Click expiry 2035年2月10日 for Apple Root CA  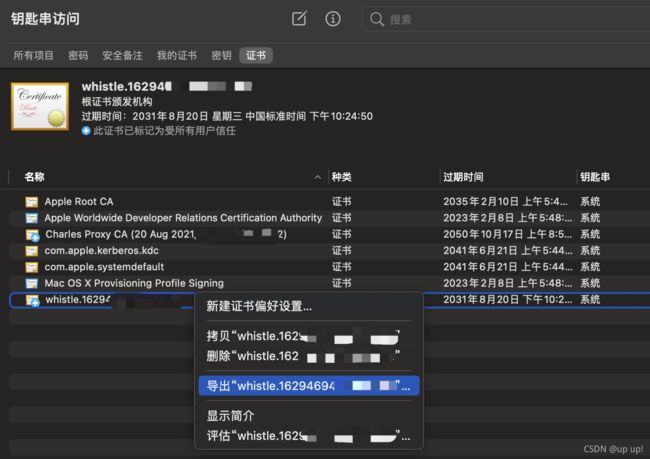(505, 202)
